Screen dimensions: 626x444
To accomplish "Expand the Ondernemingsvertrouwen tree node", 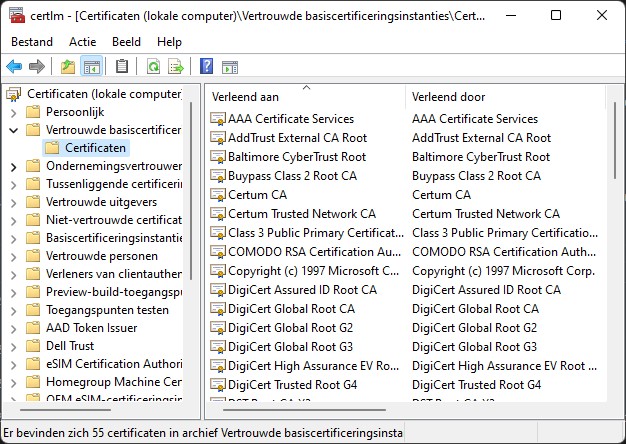I will (x=13, y=167).
